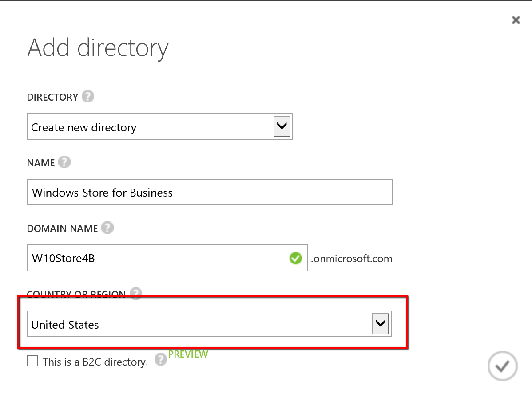This screenshot has width=532, height=401.
Task: Click the .onmicrosoft.com domain suffix text
Action: tap(352, 259)
